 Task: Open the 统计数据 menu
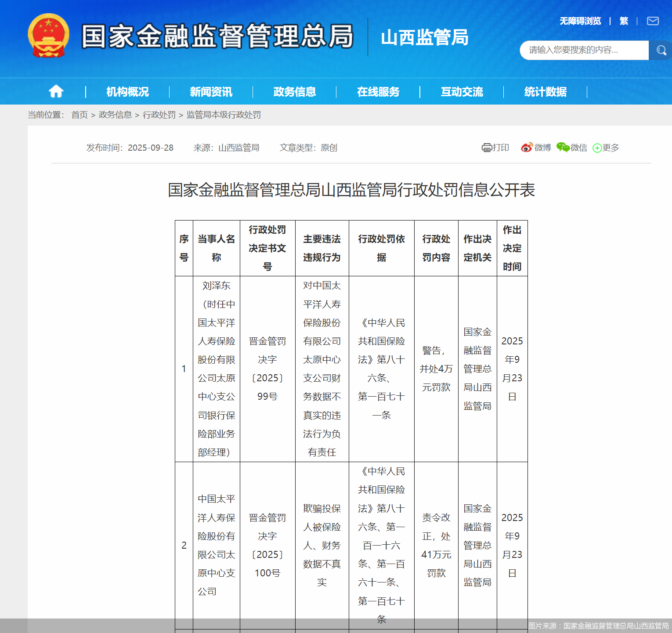[545, 92]
